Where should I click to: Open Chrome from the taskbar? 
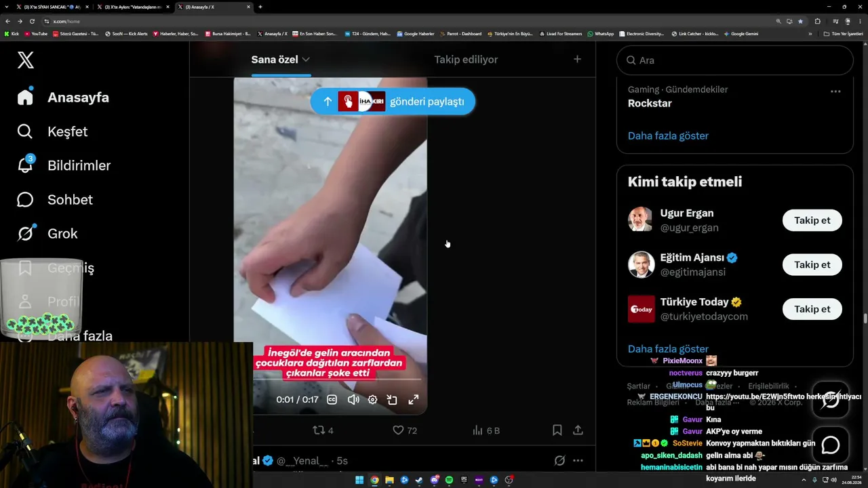point(374,480)
